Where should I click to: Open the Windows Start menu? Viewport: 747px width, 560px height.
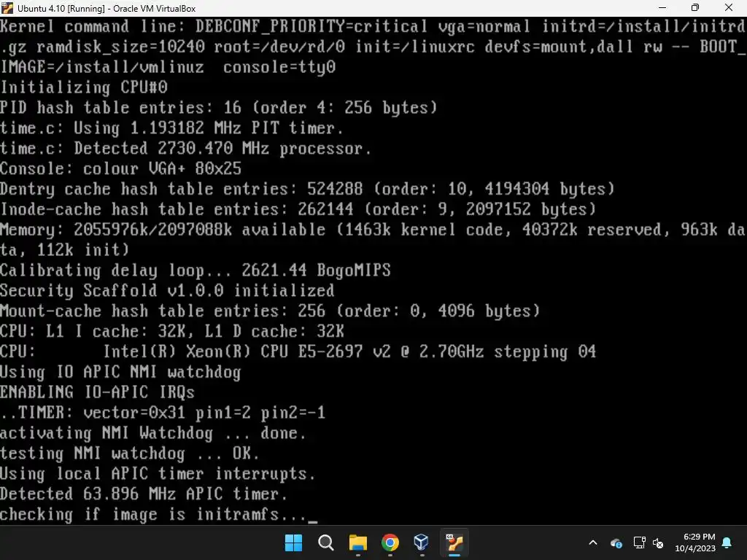(293, 542)
